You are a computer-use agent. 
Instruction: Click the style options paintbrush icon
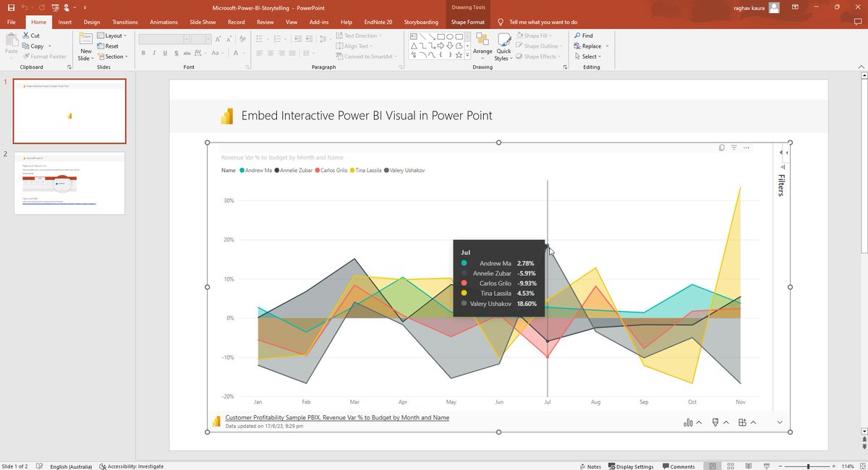[x=715, y=422]
